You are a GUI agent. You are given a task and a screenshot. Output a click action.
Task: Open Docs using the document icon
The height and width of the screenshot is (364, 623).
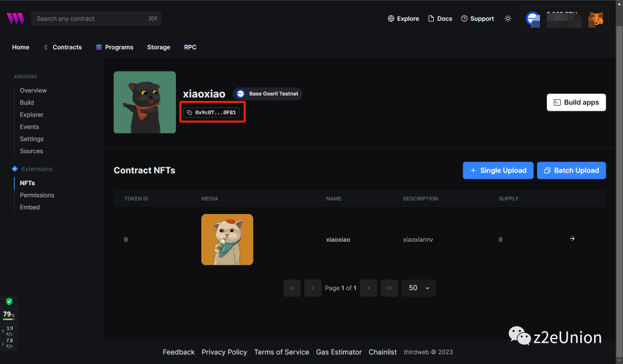click(x=430, y=18)
